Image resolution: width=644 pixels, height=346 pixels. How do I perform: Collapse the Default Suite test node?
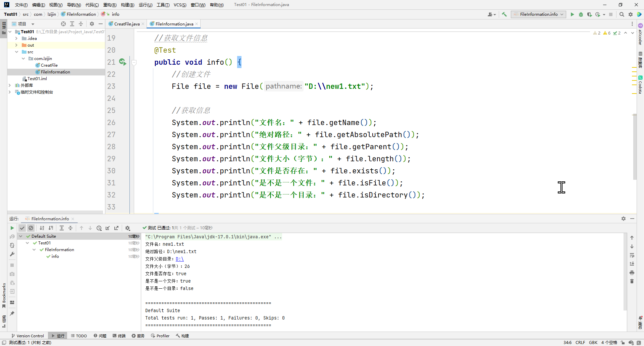21,236
